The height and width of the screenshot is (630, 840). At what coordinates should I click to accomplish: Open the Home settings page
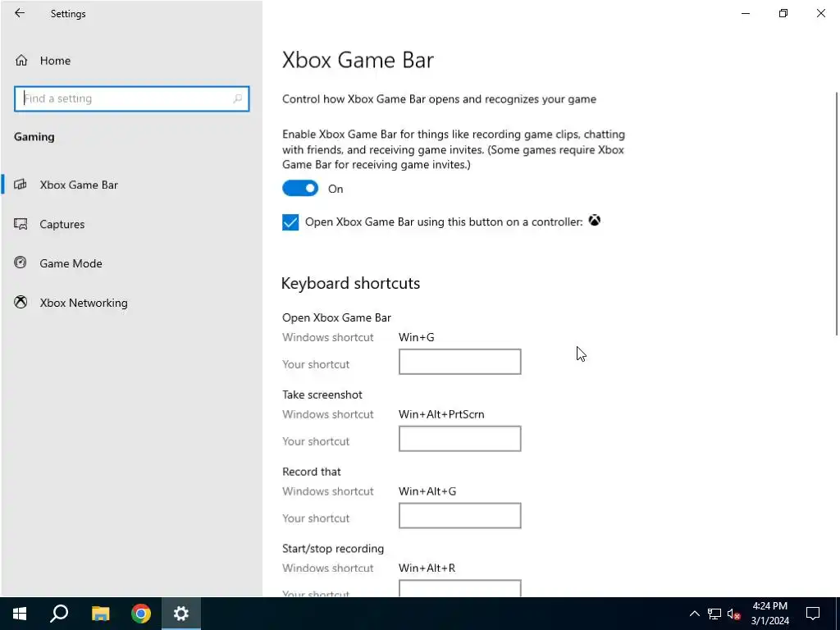(131, 61)
